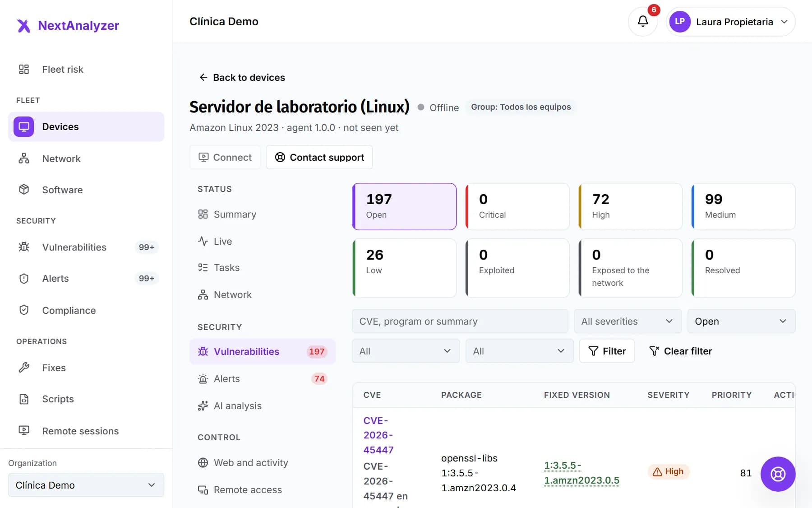Click the floating support lifebuoy button
Image resolution: width=812 pixels, height=508 pixels.
778,474
